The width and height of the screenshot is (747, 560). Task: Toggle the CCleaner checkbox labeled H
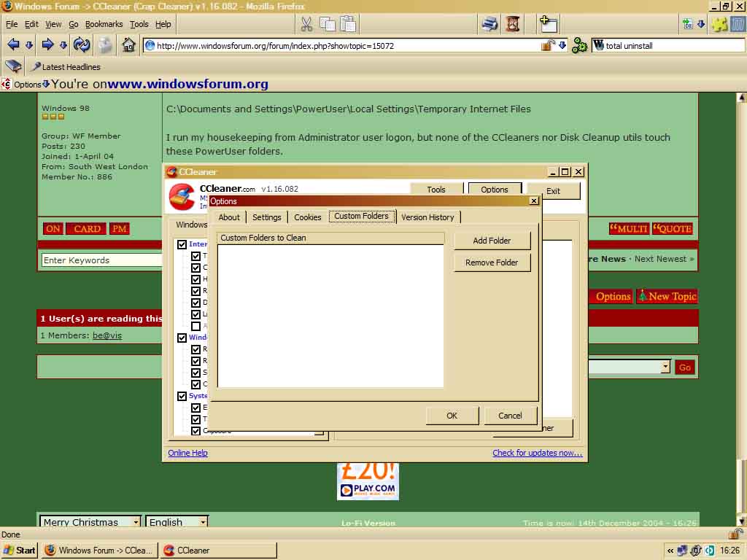(196, 279)
